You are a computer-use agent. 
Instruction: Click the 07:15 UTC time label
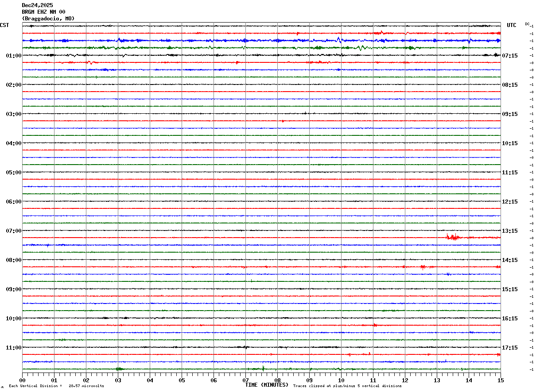[x=510, y=55]
